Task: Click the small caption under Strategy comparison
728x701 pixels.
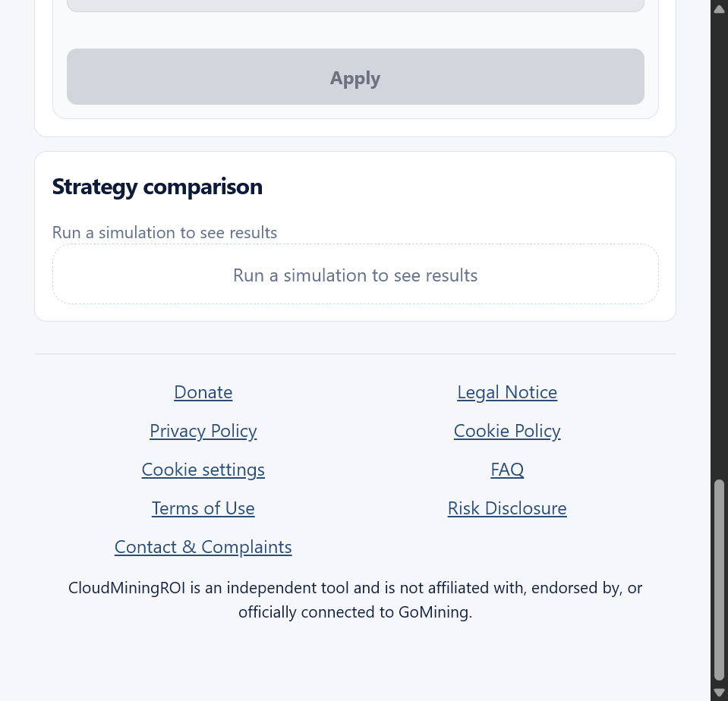Action: (165, 232)
